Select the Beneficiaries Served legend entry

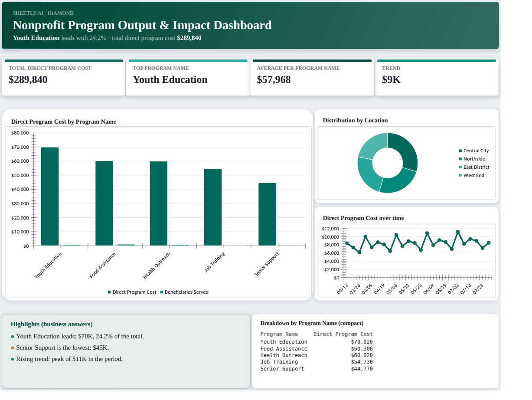pyautogui.click(x=184, y=292)
